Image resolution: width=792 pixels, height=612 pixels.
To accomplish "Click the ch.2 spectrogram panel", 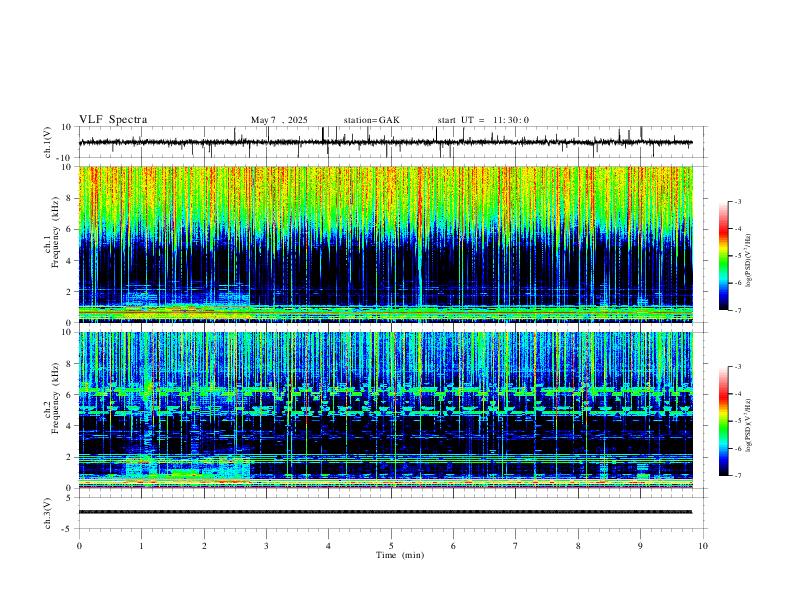I will [385, 410].
